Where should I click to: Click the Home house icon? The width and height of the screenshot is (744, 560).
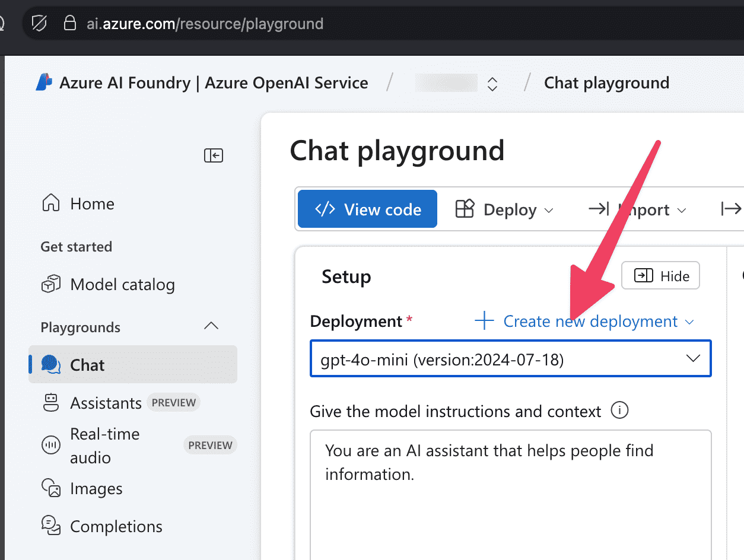[x=51, y=203]
